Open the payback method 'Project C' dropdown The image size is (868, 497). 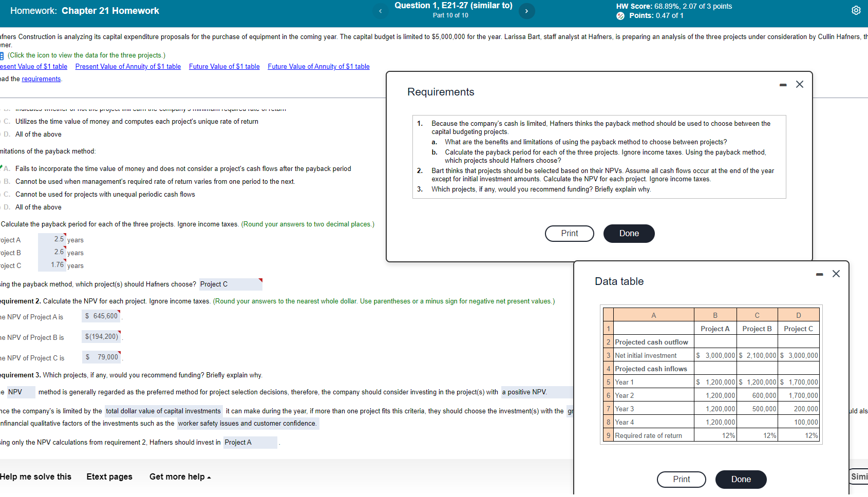(x=231, y=284)
